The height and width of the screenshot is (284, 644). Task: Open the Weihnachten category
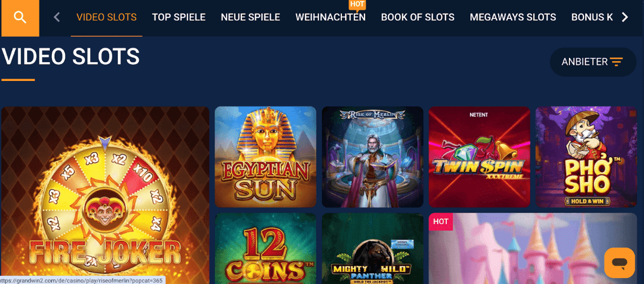(331, 18)
